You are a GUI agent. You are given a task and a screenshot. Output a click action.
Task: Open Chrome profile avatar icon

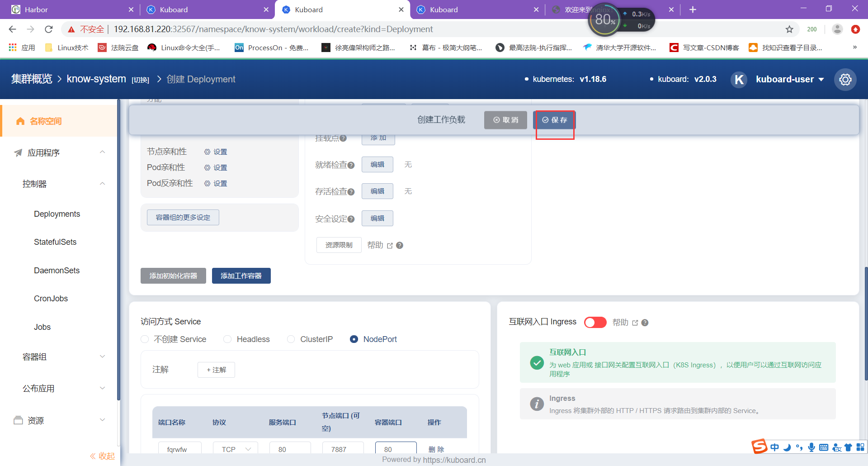pos(837,29)
